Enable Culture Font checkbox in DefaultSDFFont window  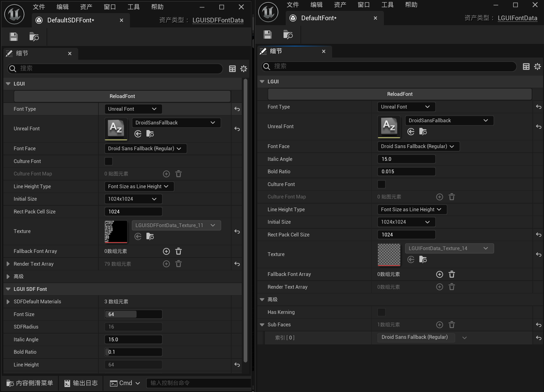click(109, 161)
